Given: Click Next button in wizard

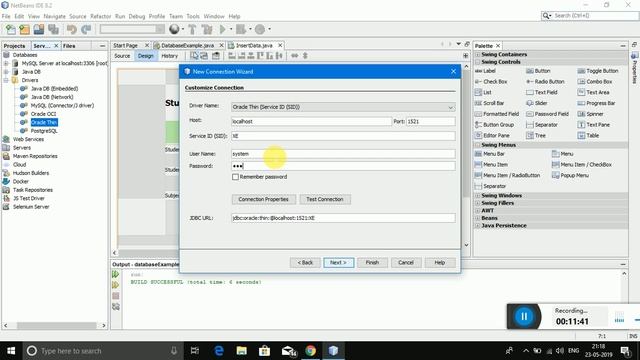Looking at the screenshot, I should [338, 262].
